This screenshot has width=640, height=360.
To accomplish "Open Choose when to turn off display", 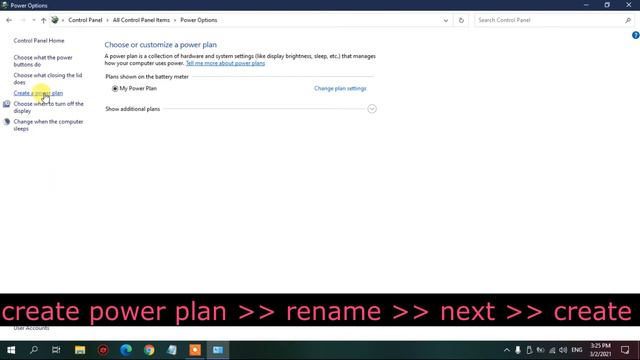I will point(48,107).
